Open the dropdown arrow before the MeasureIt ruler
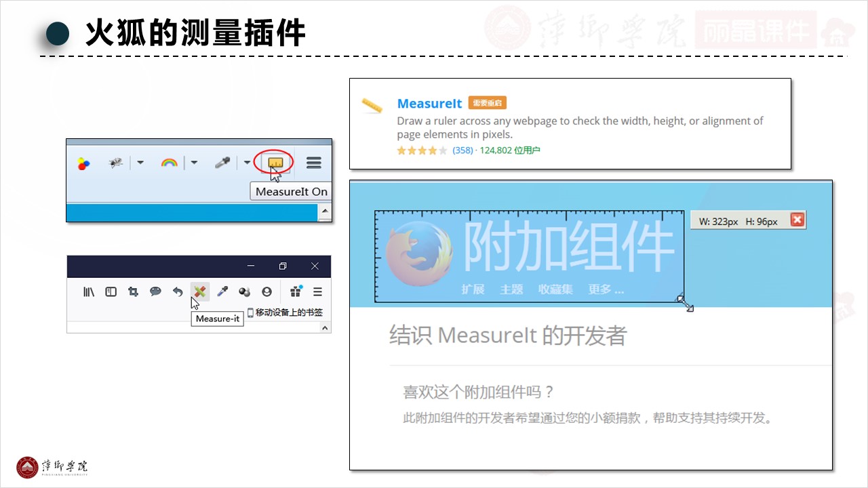 pyautogui.click(x=247, y=163)
